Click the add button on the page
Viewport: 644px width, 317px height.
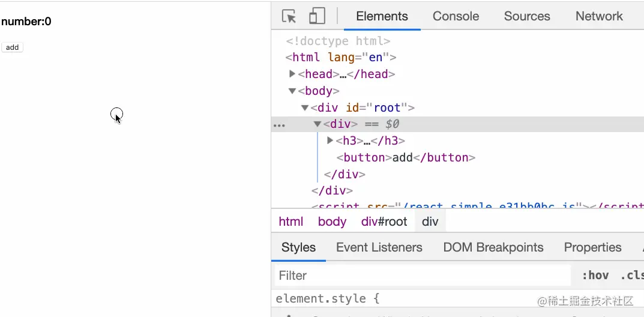(x=13, y=47)
